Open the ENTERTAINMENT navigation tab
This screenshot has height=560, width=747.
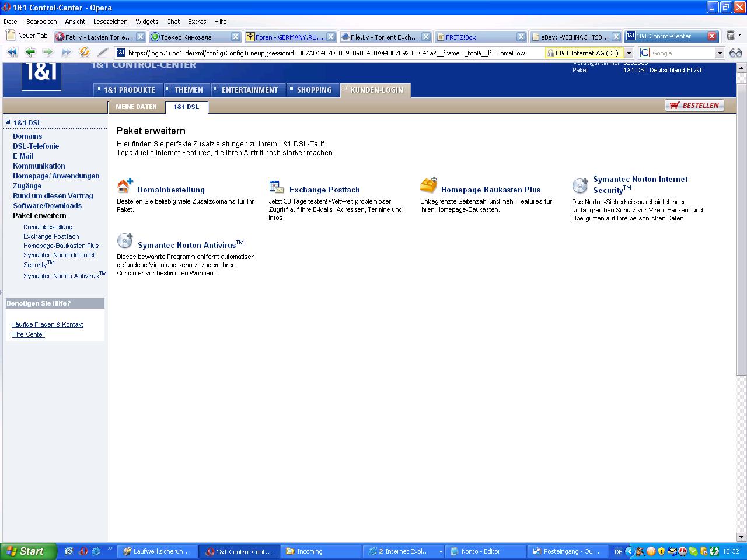[248, 90]
